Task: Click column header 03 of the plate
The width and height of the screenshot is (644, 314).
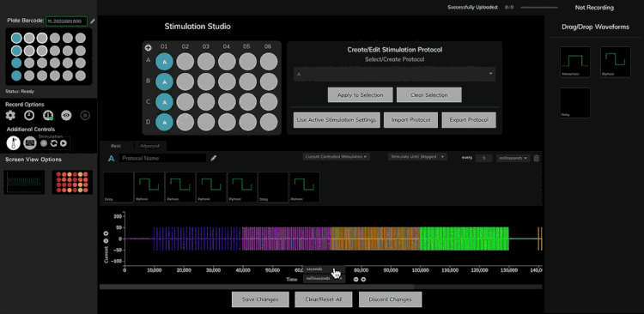Action: pyautogui.click(x=206, y=47)
